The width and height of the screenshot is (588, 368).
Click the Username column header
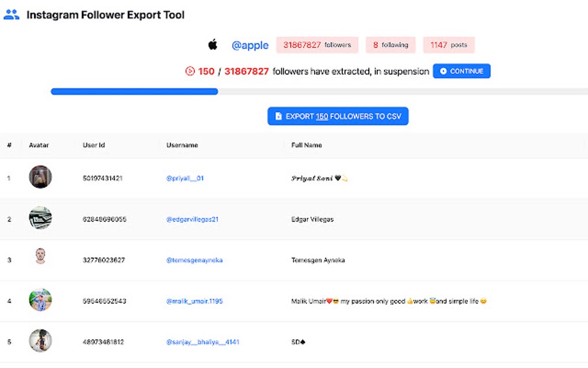tap(182, 145)
